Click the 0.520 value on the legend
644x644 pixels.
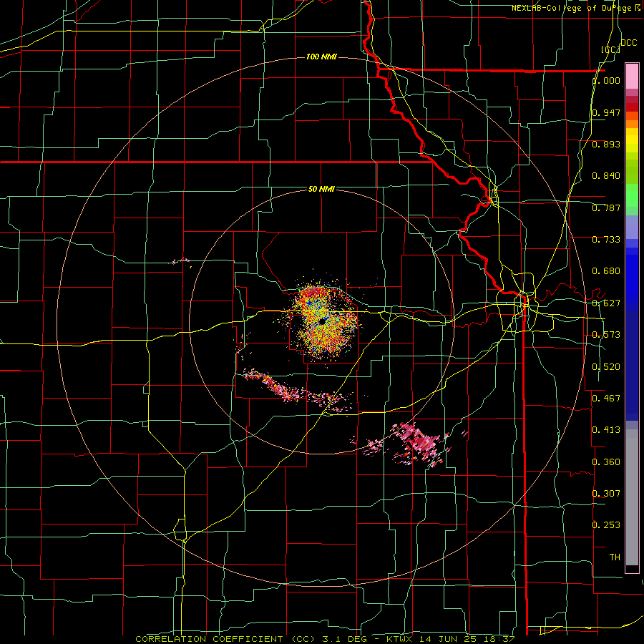606,367
